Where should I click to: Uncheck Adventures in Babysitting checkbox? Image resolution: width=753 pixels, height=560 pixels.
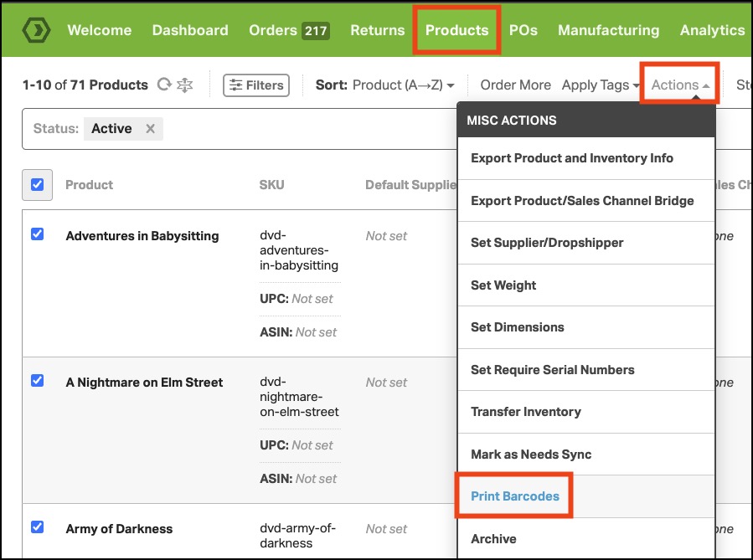pyautogui.click(x=37, y=234)
